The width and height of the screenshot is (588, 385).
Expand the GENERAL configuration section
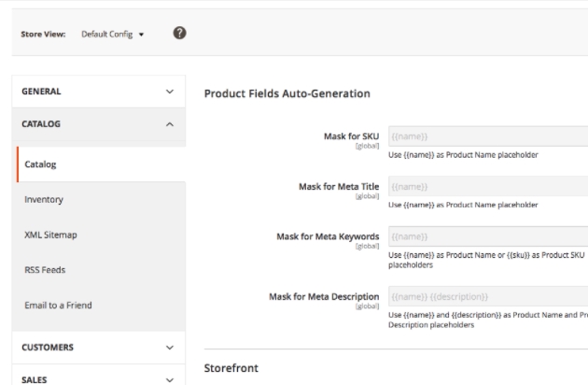97,92
